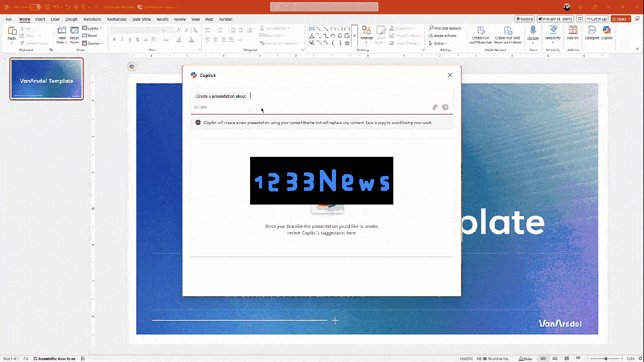Image resolution: width=644 pixels, height=362 pixels.
Task: Click the send arrow in Copilot prompt
Action: tap(445, 107)
